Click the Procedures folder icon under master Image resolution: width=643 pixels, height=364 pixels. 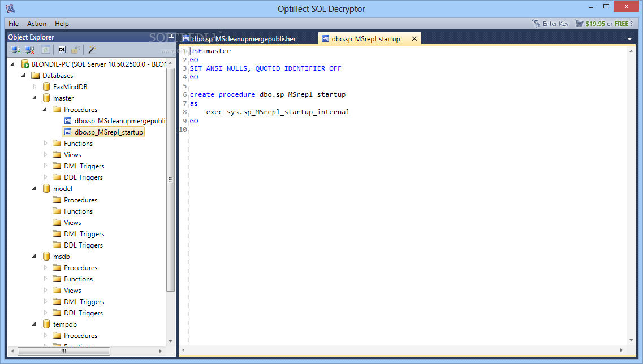coord(57,110)
